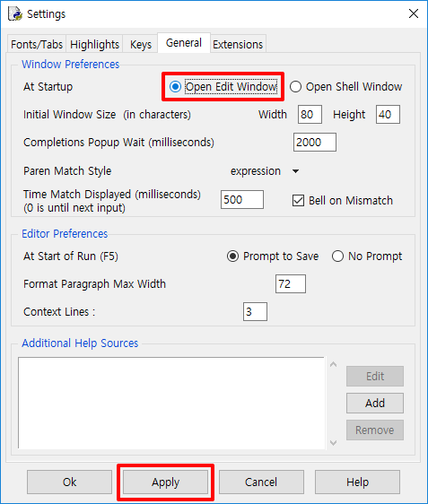
Task: Edit the Context Lines value field
Action: 255,311
